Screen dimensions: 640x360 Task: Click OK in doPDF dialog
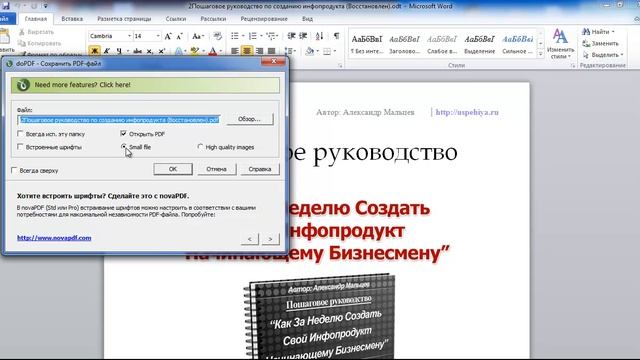tap(173, 169)
